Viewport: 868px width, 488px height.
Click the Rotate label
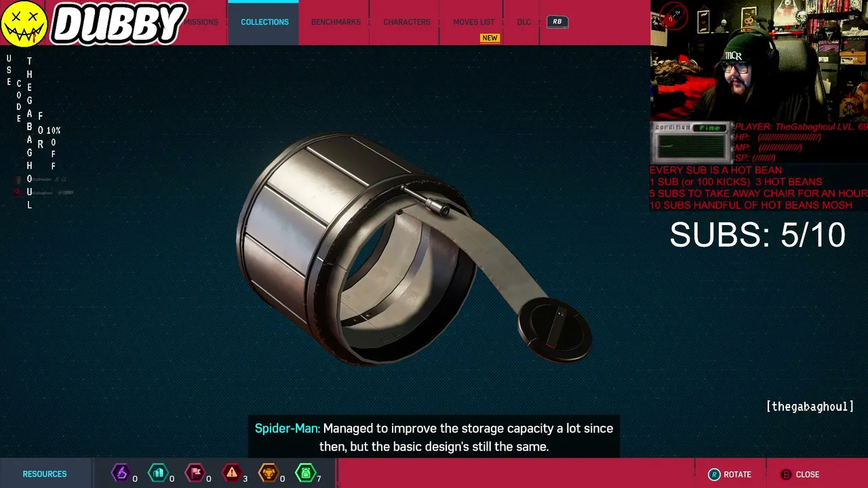[x=737, y=474]
